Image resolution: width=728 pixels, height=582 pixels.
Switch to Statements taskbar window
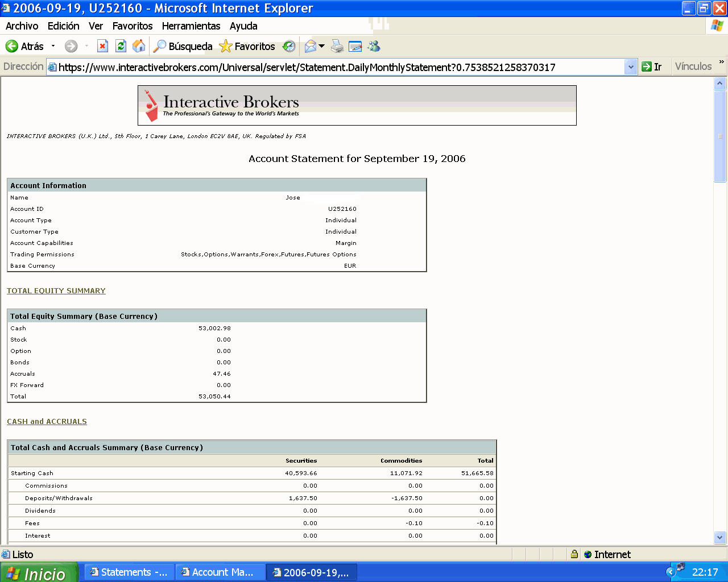point(130,572)
